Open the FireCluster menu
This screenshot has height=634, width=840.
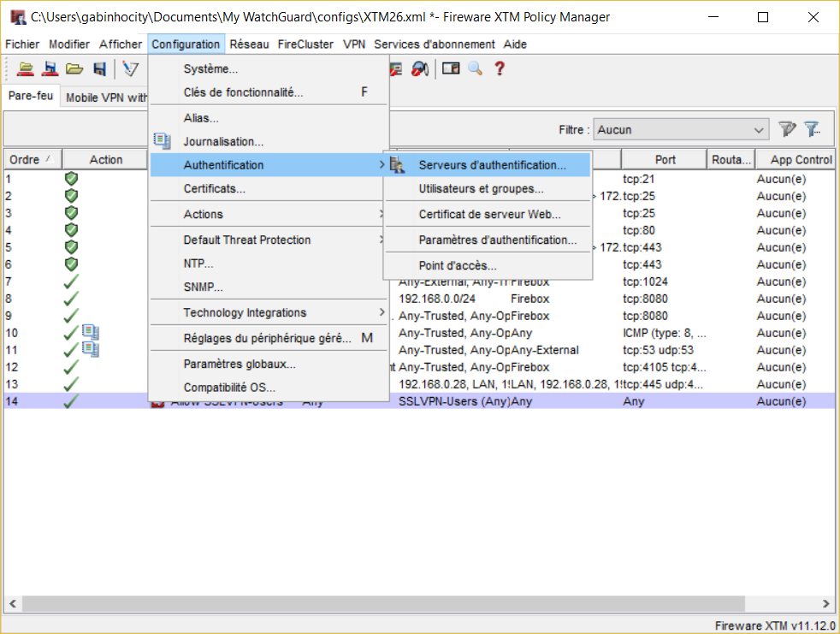305,44
